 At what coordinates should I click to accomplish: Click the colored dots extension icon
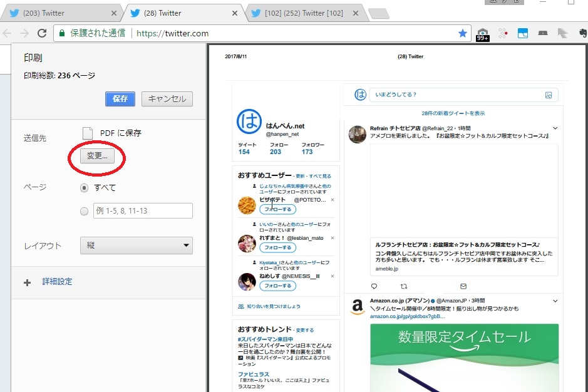tap(503, 33)
